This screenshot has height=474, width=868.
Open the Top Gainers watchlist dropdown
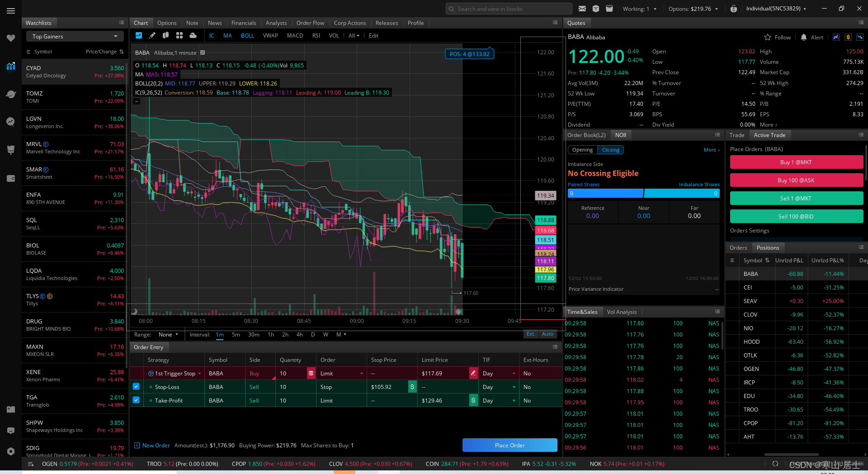75,36
